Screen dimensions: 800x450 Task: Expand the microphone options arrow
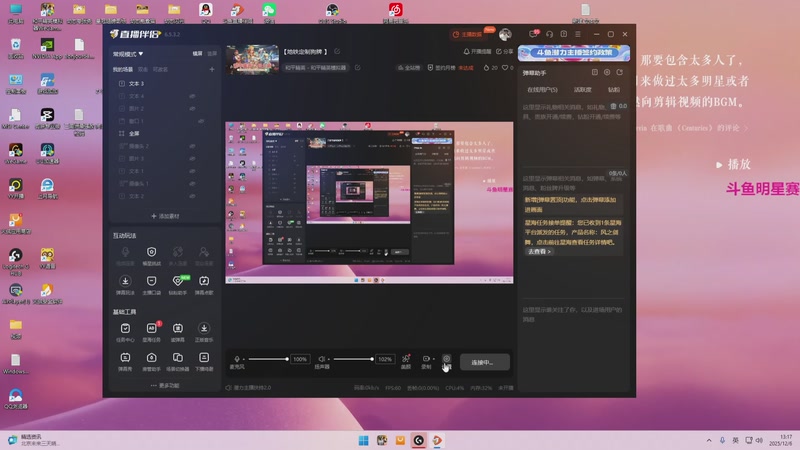coord(243,359)
